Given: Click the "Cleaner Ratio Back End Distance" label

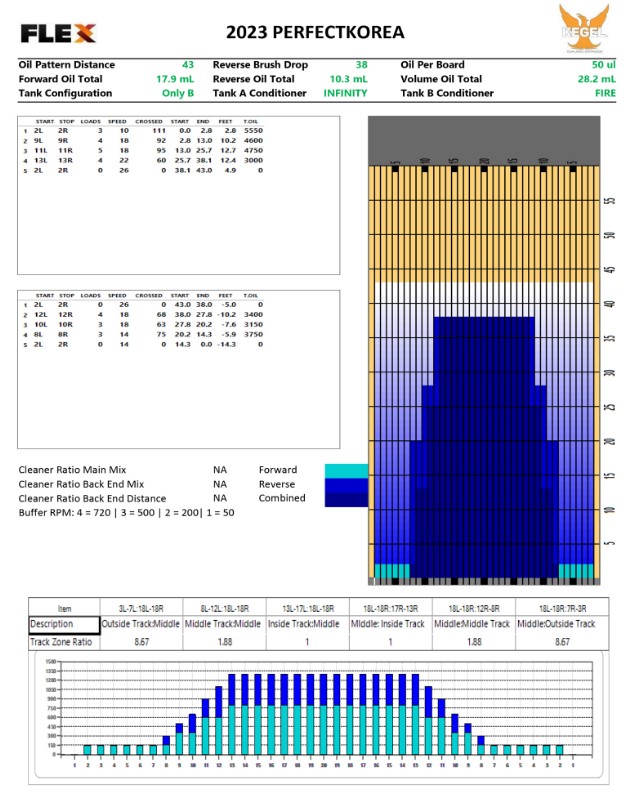Looking at the screenshot, I should click(x=92, y=499).
